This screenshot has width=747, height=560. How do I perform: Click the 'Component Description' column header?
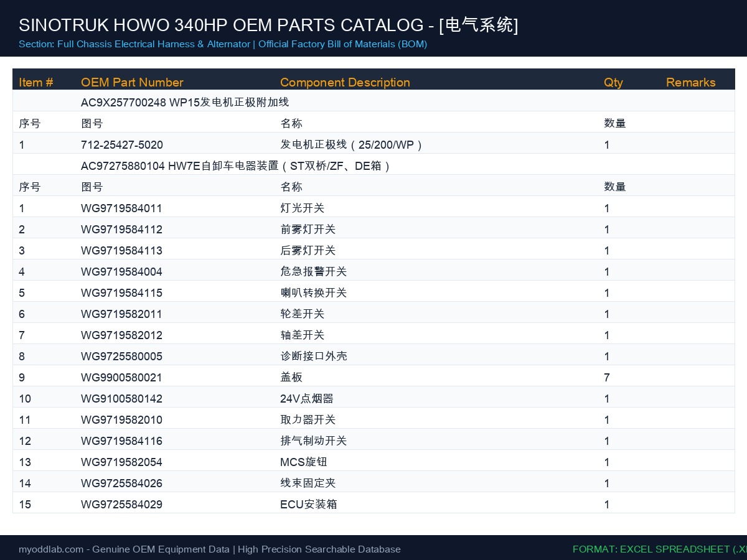(x=345, y=82)
